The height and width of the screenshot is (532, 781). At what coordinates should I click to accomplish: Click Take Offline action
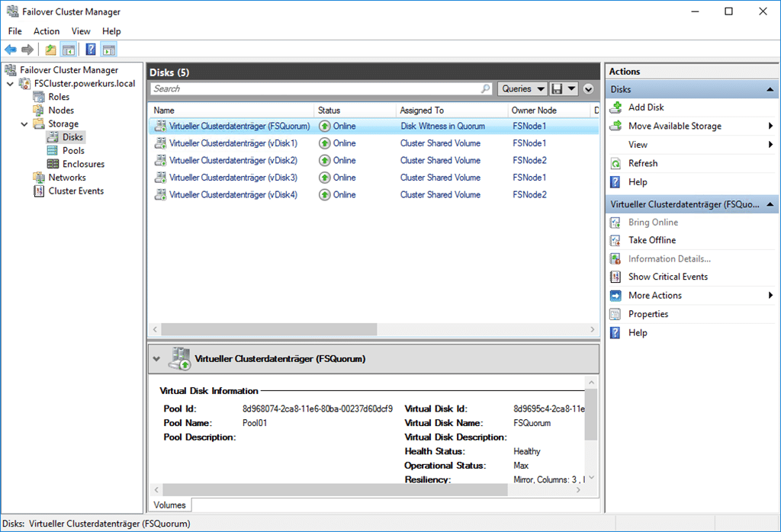[652, 240]
